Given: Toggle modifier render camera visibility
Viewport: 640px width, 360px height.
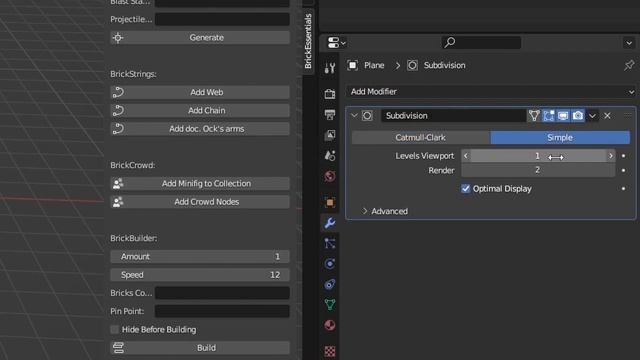Looking at the screenshot, I should tap(578, 116).
